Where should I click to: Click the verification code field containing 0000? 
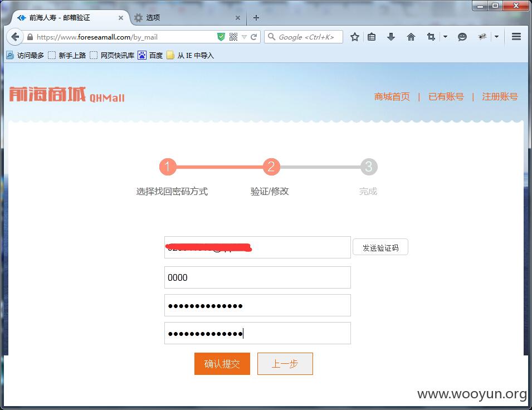[257, 277]
